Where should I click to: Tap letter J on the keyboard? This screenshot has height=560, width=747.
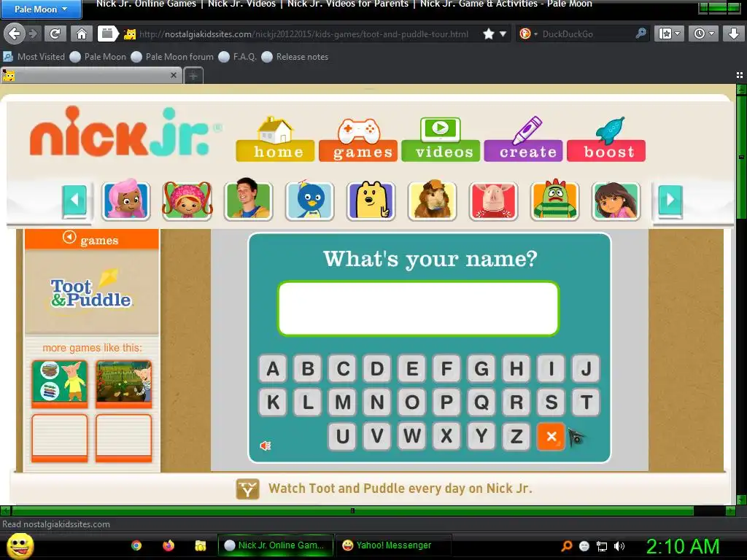pos(586,368)
